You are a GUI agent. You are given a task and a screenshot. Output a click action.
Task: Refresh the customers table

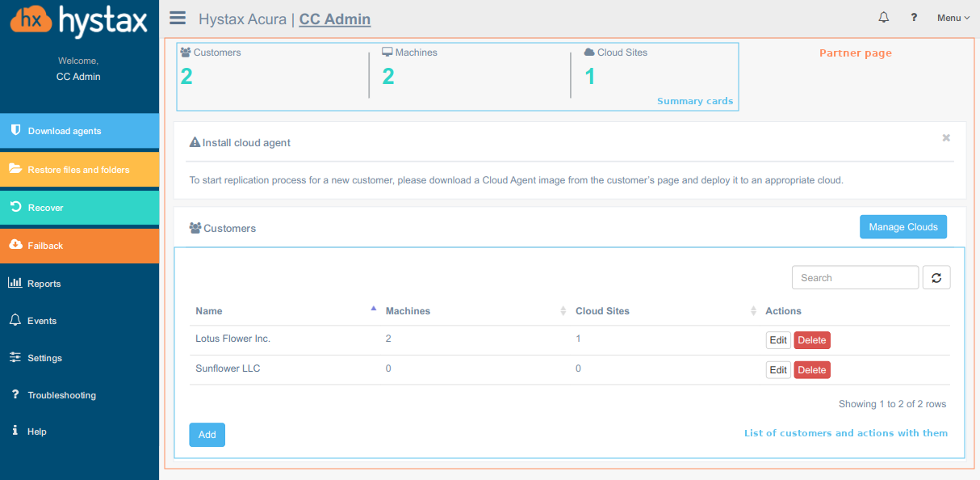click(x=936, y=278)
